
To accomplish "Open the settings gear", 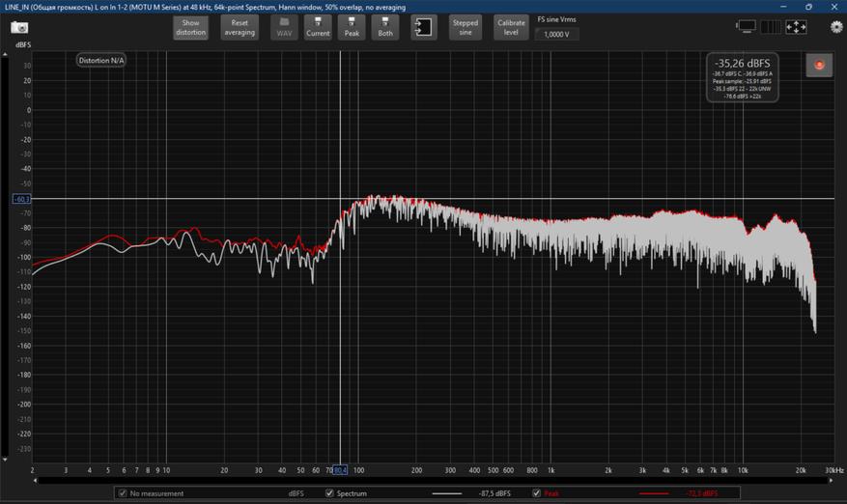I will pos(836,27).
